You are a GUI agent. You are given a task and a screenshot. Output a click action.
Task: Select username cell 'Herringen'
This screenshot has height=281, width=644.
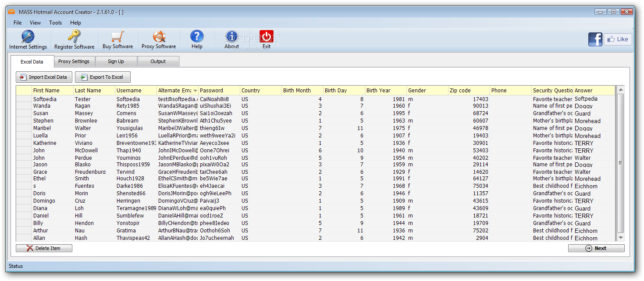[136, 201]
